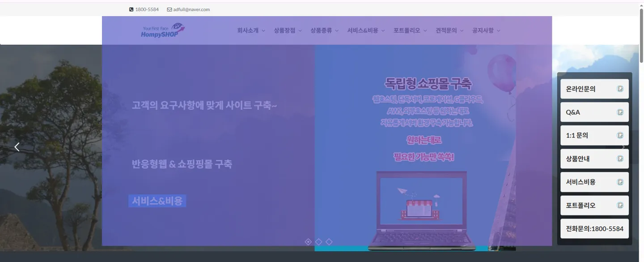
Task: Expand the 상품장점 menu chevron
Action: (300, 31)
